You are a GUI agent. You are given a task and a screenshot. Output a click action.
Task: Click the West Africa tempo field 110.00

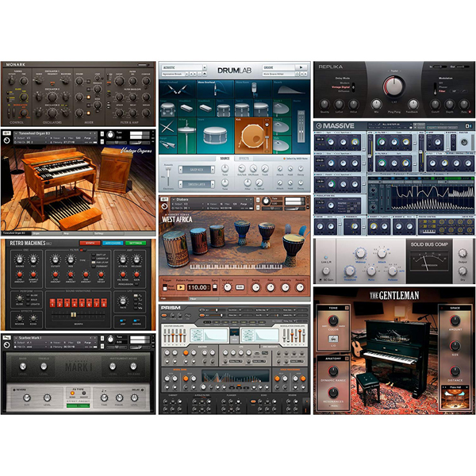coord(198,287)
